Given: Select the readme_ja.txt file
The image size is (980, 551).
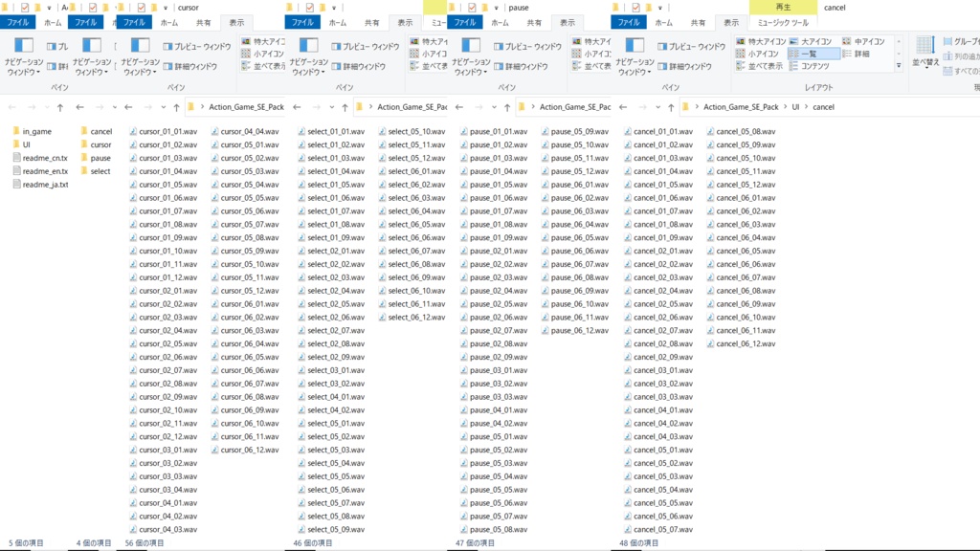Looking at the screenshot, I should click(x=40, y=185).
